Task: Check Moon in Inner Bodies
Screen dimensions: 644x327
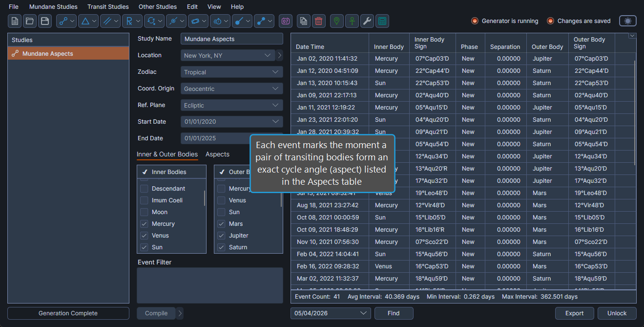Action: 144,212
